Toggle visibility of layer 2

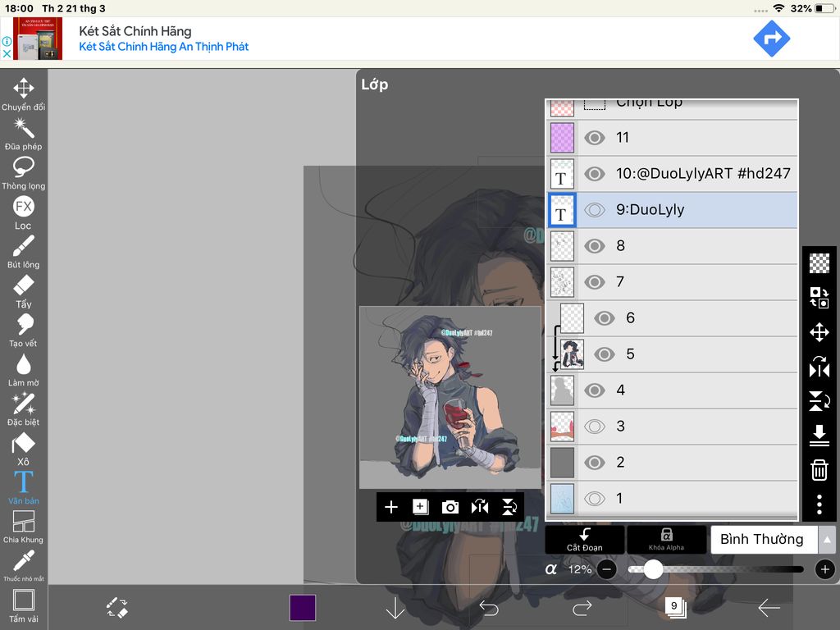click(595, 463)
